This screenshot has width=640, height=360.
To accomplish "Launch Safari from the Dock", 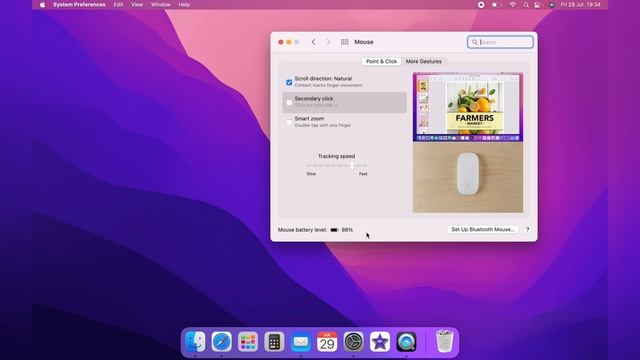I will pyautogui.click(x=222, y=341).
